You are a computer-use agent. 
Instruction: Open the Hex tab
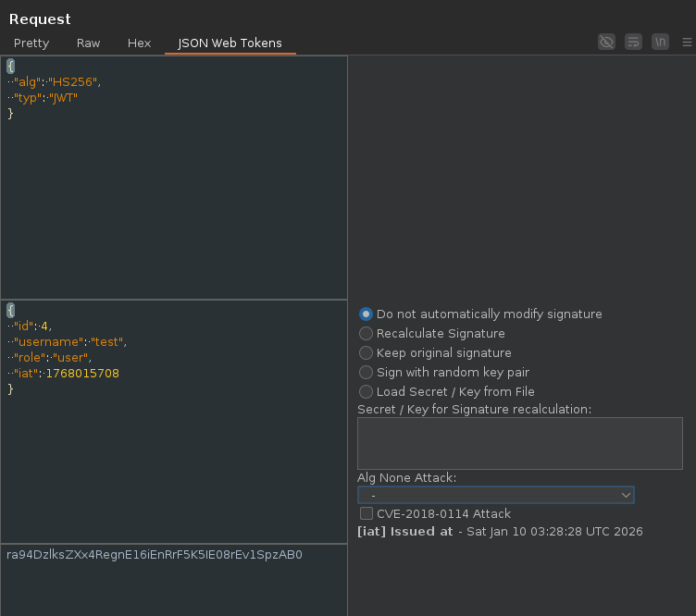coord(140,43)
